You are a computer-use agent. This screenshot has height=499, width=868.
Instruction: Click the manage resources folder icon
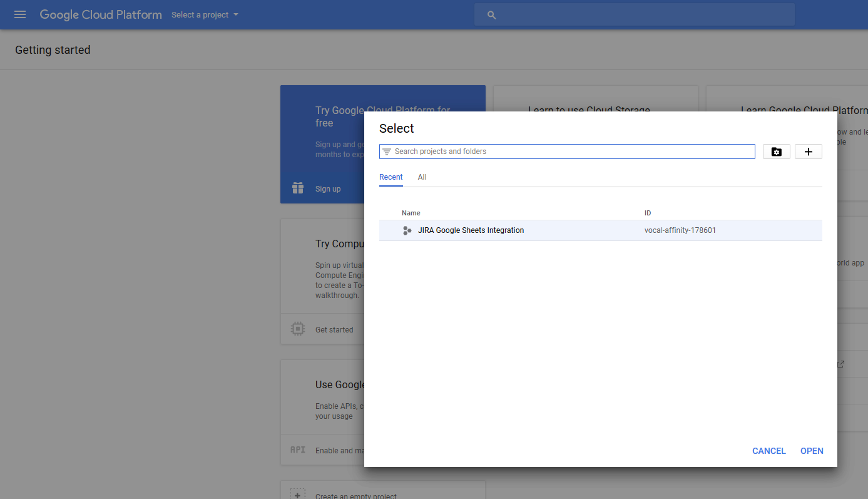[776, 152]
